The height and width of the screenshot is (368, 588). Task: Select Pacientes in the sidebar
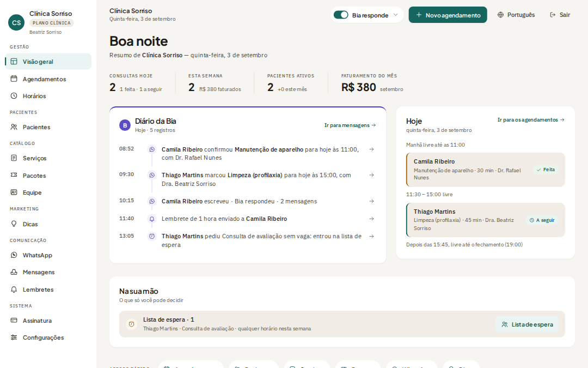coord(48,127)
